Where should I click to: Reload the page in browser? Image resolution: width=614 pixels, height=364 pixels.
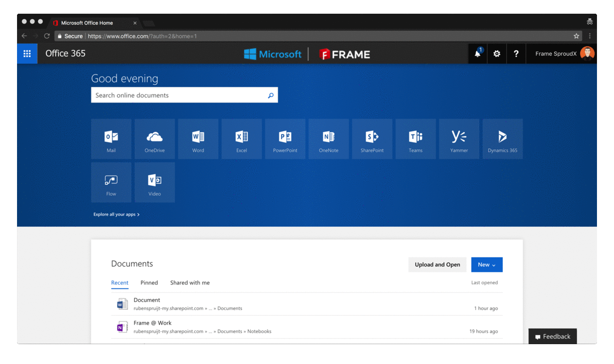click(x=47, y=36)
